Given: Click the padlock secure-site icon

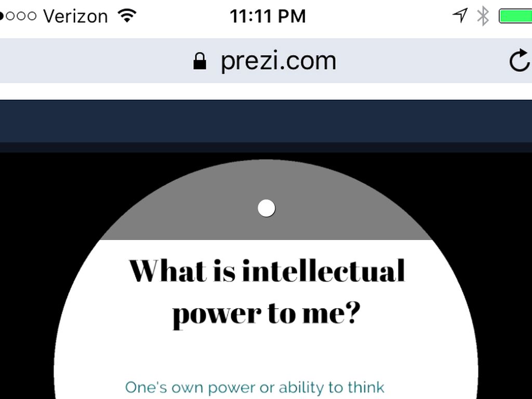Looking at the screenshot, I should point(199,61).
